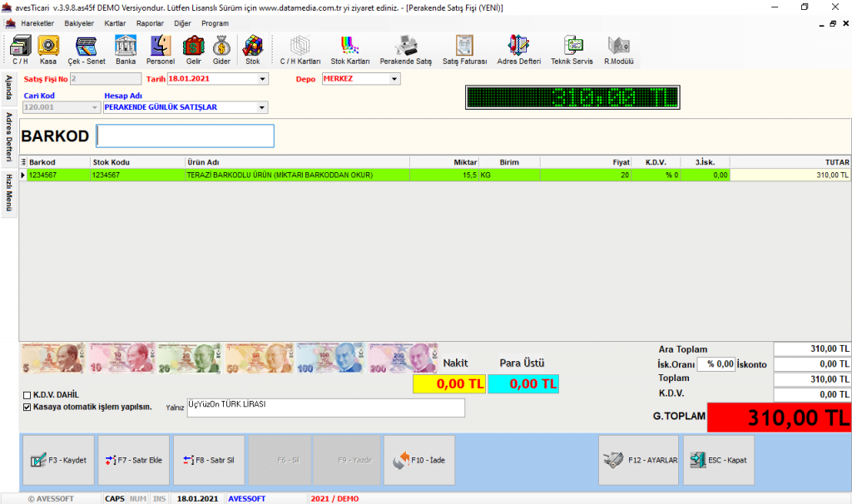Click the F10 - İade button

click(x=419, y=460)
